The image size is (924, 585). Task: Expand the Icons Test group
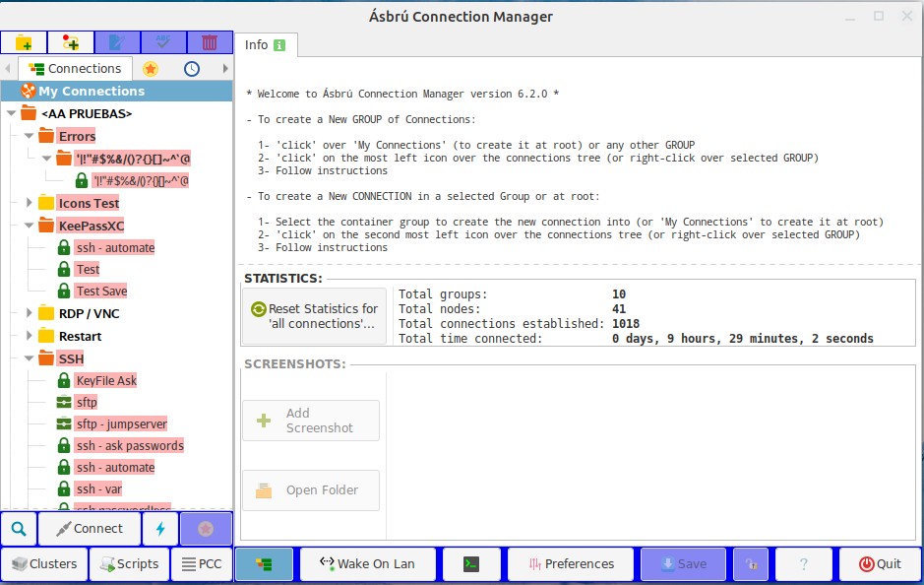point(29,203)
